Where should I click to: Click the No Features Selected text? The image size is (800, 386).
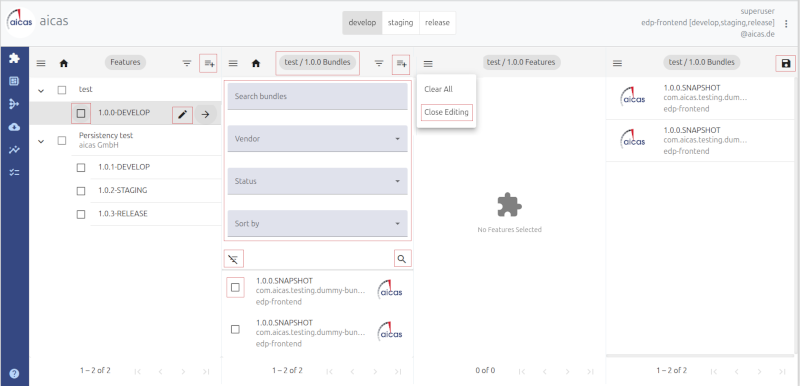point(509,229)
